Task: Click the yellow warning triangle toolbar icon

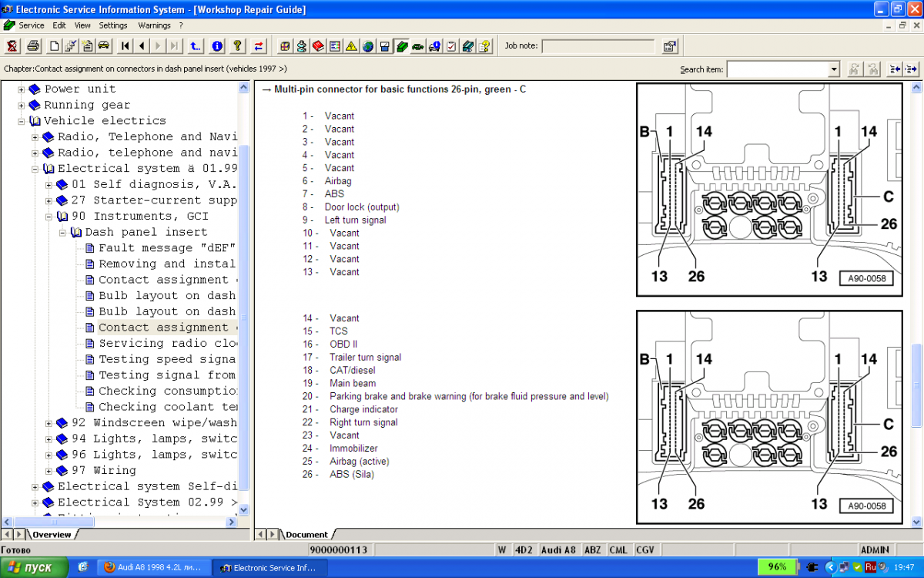Action: [x=351, y=46]
